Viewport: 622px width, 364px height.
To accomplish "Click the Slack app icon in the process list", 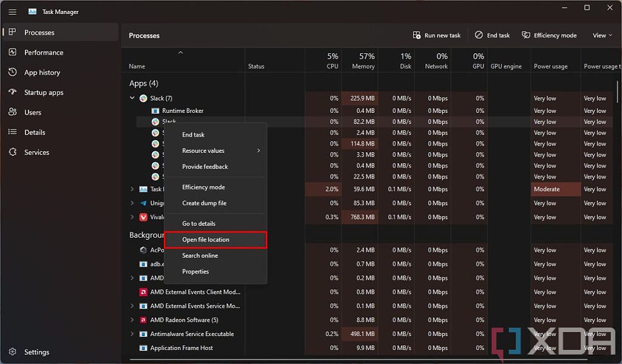I will click(x=142, y=98).
